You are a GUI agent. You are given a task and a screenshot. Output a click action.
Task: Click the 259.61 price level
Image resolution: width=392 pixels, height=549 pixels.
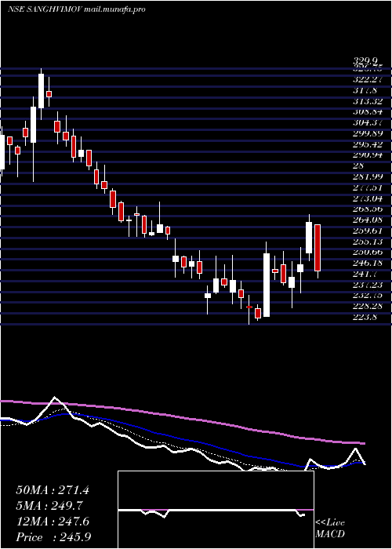click(368, 231)
